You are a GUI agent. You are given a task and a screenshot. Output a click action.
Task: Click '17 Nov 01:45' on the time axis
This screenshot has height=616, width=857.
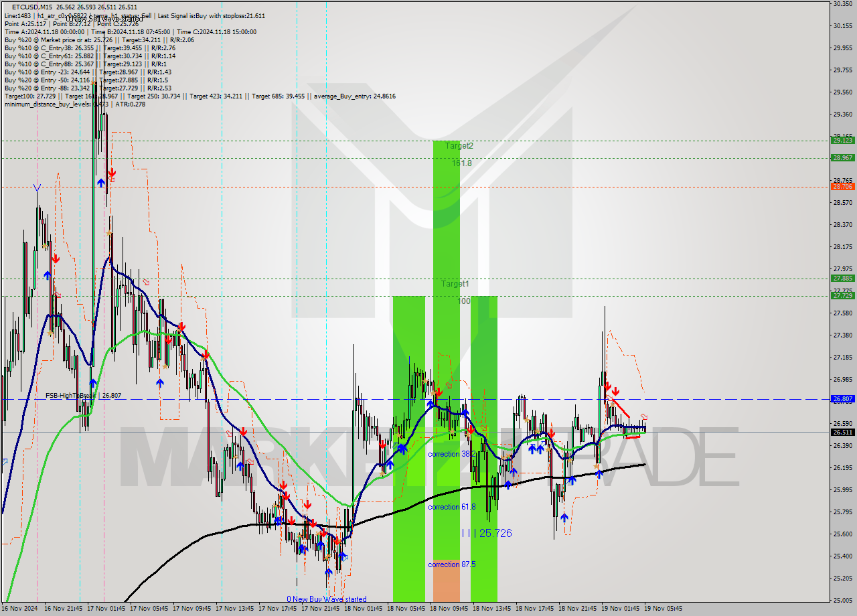pos(106,609)
